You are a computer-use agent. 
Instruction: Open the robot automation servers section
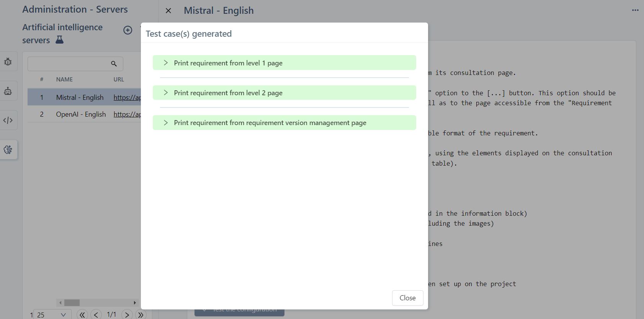[8, 91]
